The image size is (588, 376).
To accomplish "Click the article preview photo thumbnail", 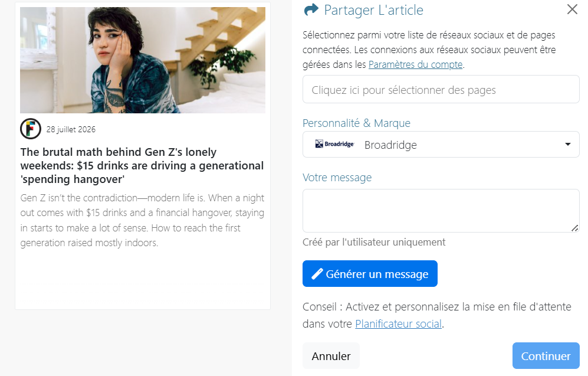I will [x=143, y=60].
